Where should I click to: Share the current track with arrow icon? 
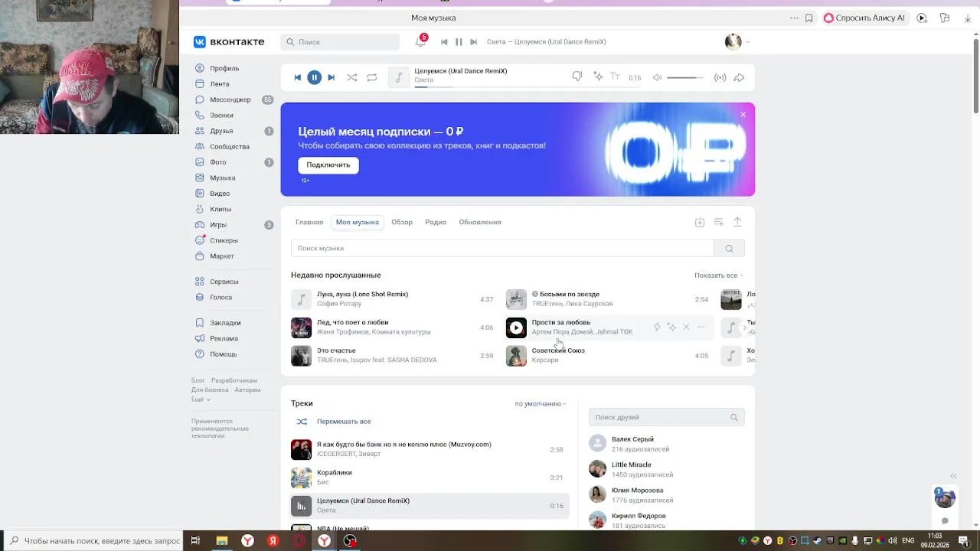tap(739, 77)
